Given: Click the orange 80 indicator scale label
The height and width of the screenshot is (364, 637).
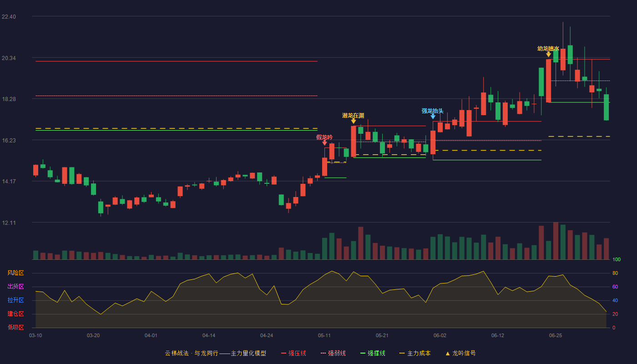Looking at the screenshot, I should click(615, 273).
